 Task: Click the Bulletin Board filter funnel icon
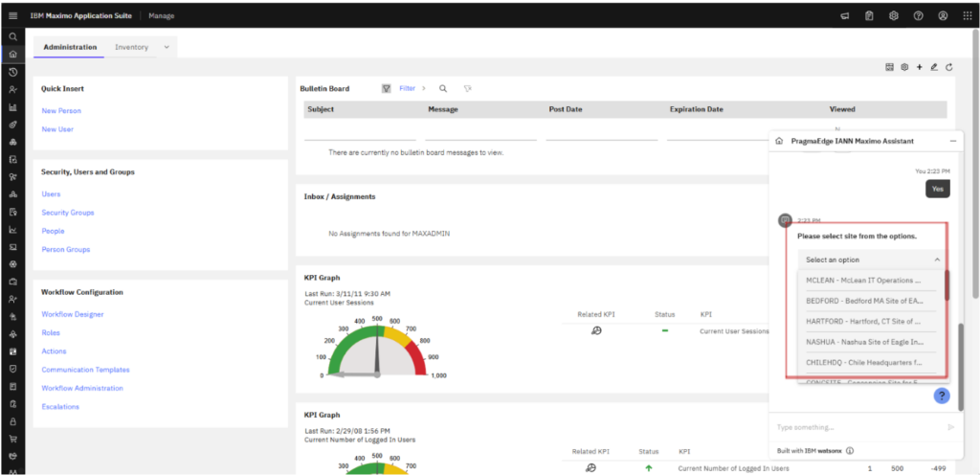pos(387,89)
